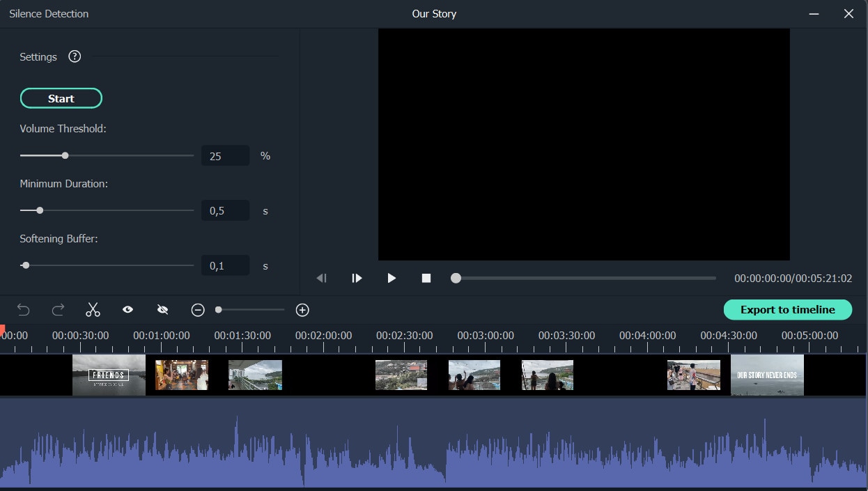Viewport: 868px width, 491px height.
Task: Zoom out timeline with minus icon
Action: click(198, 310)
